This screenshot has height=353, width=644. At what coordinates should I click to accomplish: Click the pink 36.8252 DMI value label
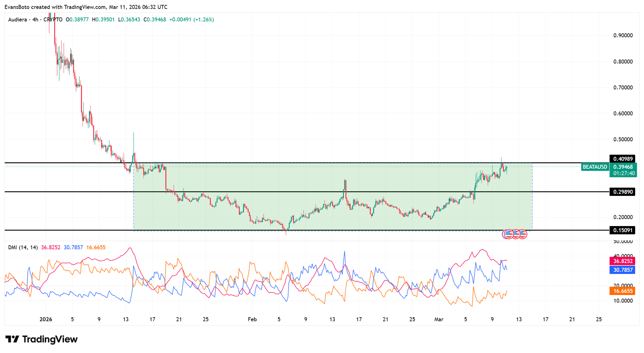(623, 261)
